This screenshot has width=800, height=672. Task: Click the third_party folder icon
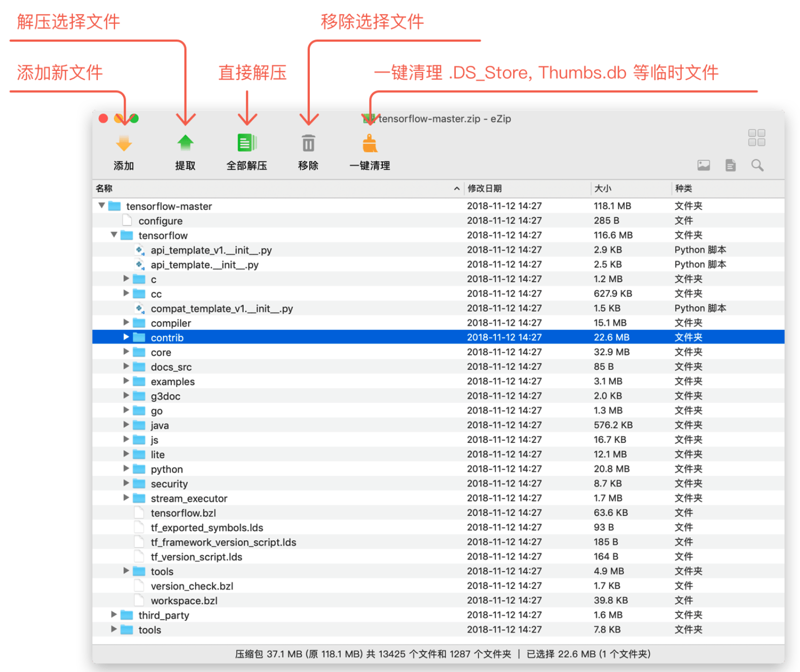coord(127,615)
